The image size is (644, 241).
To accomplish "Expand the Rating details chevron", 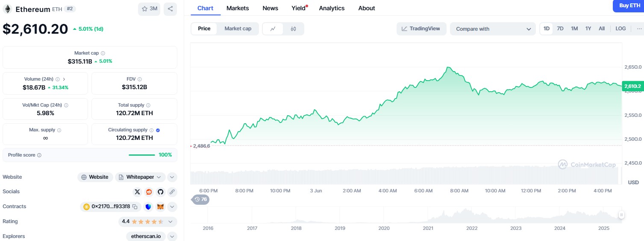I will click(x=171, y=221).
